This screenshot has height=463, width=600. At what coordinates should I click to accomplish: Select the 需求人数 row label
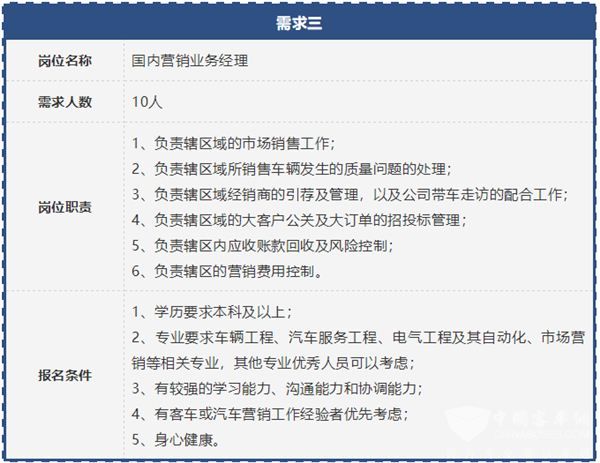64,101
